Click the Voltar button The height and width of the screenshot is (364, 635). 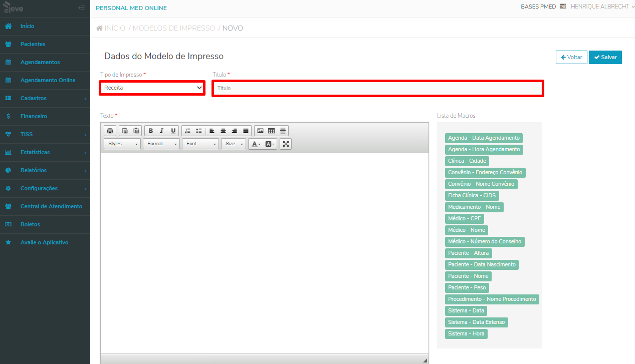point(571,57)
